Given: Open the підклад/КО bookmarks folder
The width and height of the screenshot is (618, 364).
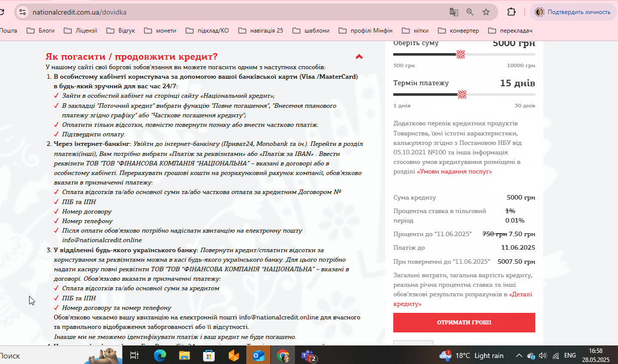Looking at the screenshot, I should (x=207, y=31).
